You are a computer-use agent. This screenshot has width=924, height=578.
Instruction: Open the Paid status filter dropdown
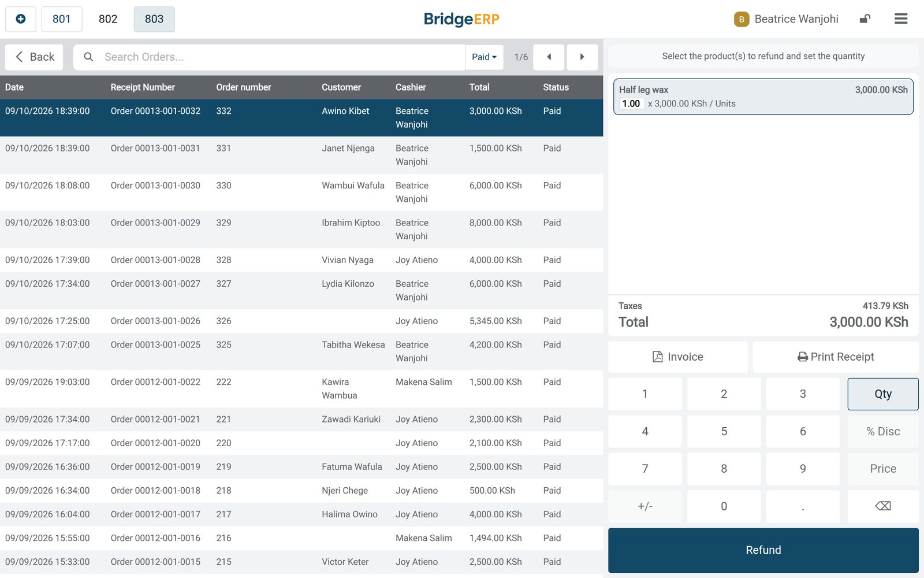[484, 57]
